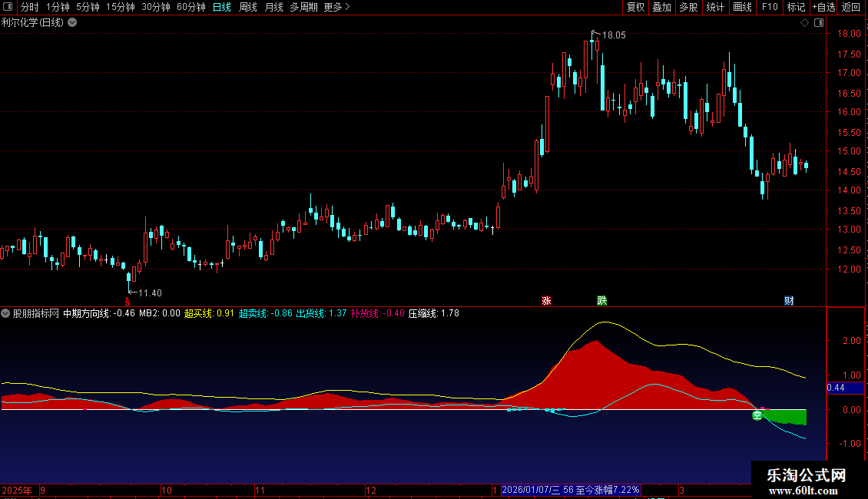Image resolution: width=868 pixels, height=499 pixels.
Task: Open the 多股 multi-stock view
Action: pyautogui.click(x=688, y=7)
